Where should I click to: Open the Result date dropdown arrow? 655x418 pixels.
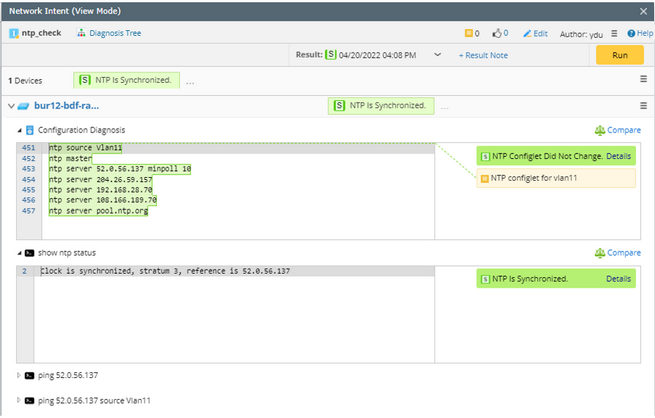(x=437, y=55)
